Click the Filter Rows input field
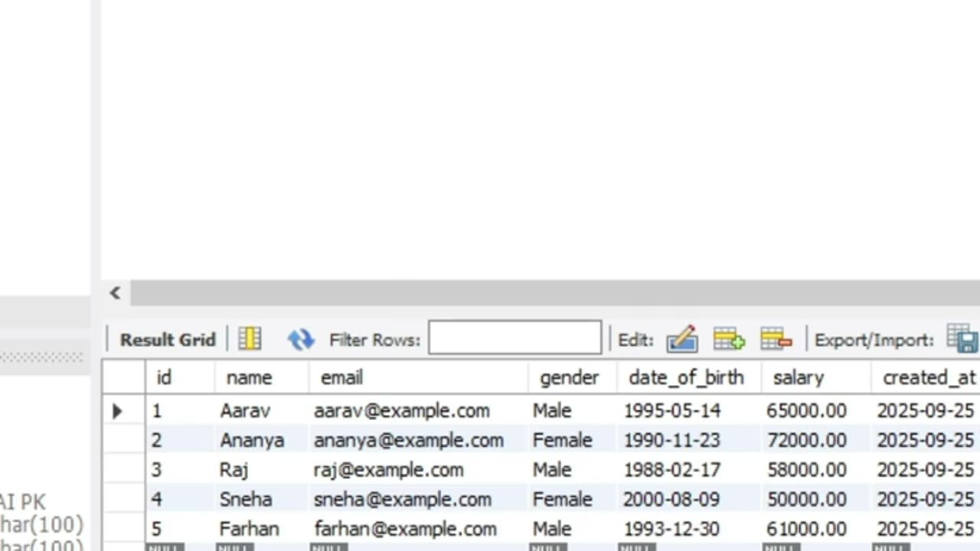This screenshot has width=980, height=551. [x=514, y=337]
